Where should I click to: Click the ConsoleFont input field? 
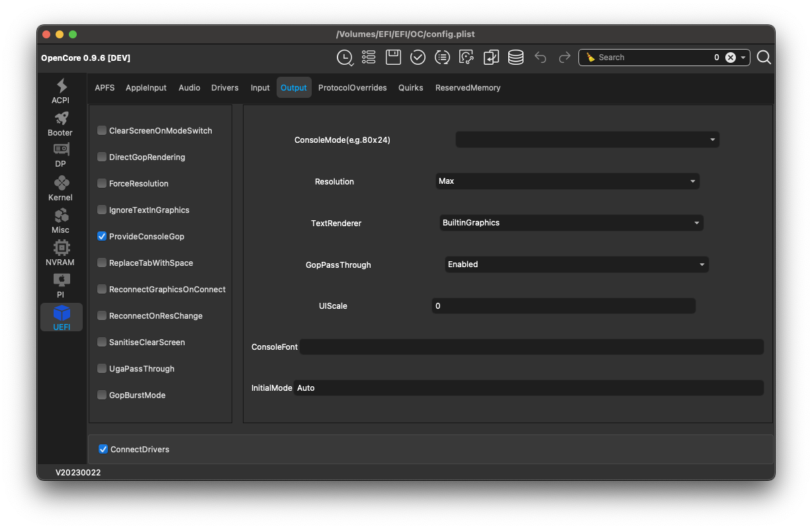531,346
